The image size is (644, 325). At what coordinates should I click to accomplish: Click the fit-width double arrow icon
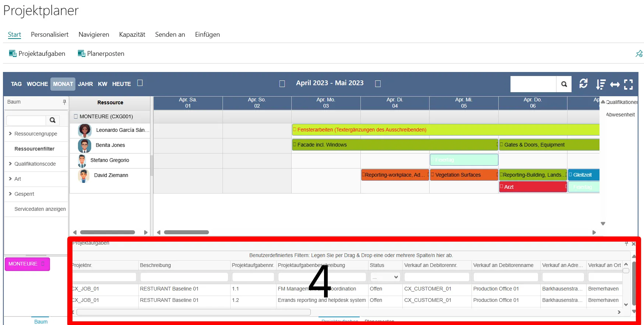pos(615,84)
